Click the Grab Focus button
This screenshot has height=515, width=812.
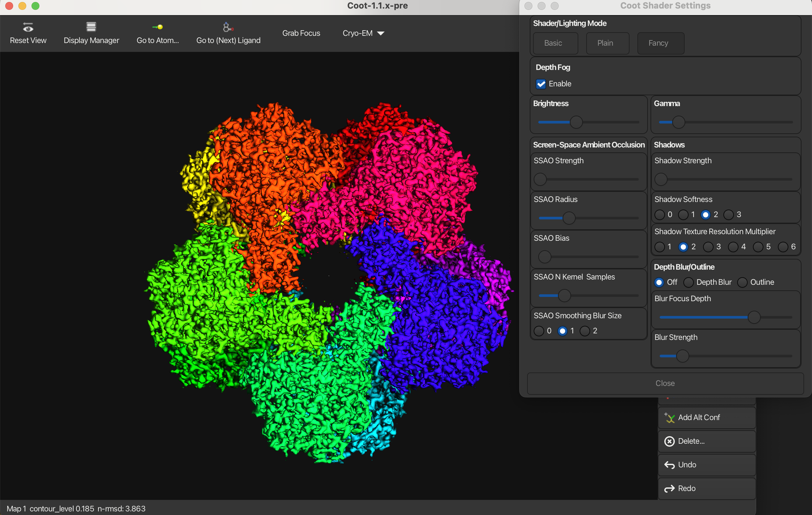point(301,33)
